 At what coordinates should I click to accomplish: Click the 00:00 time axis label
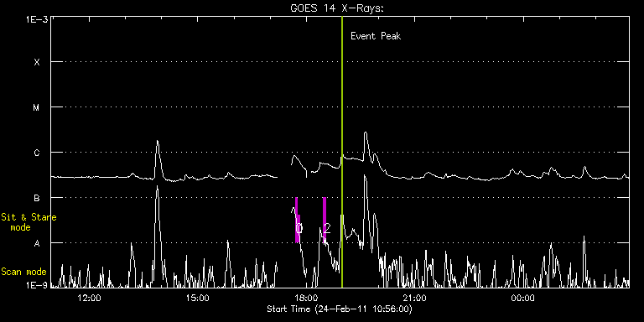coord(523,298)
